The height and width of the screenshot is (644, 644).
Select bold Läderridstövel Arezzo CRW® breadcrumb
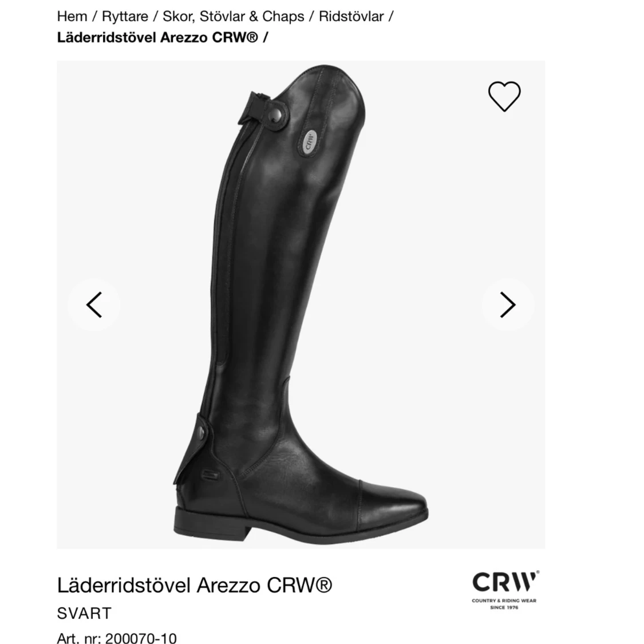point(157,37)
